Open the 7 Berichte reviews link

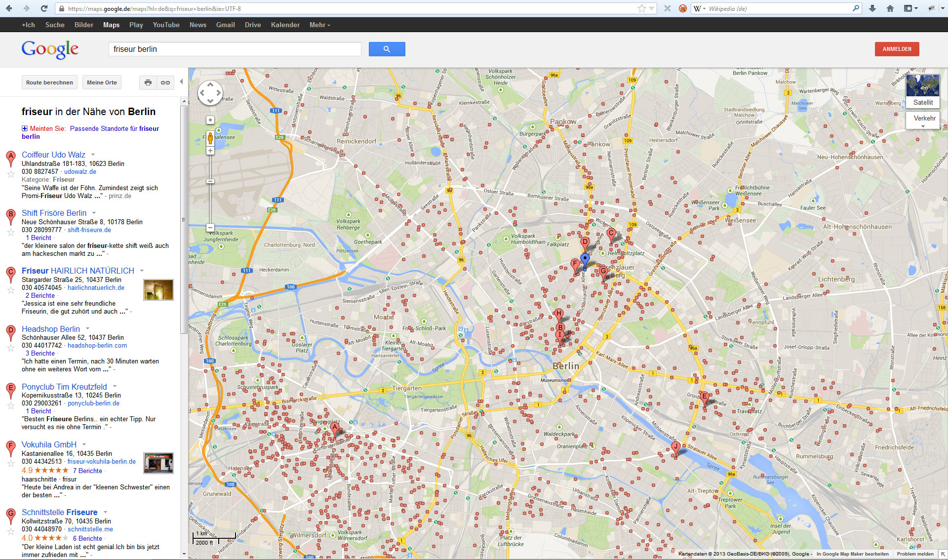click(x=87, y=471)
